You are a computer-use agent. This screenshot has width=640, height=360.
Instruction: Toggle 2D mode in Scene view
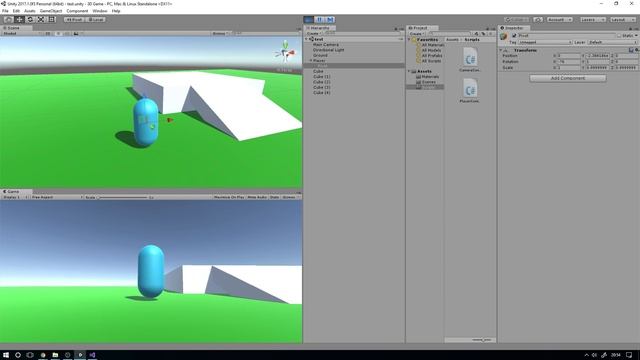(x=48, y=33)
